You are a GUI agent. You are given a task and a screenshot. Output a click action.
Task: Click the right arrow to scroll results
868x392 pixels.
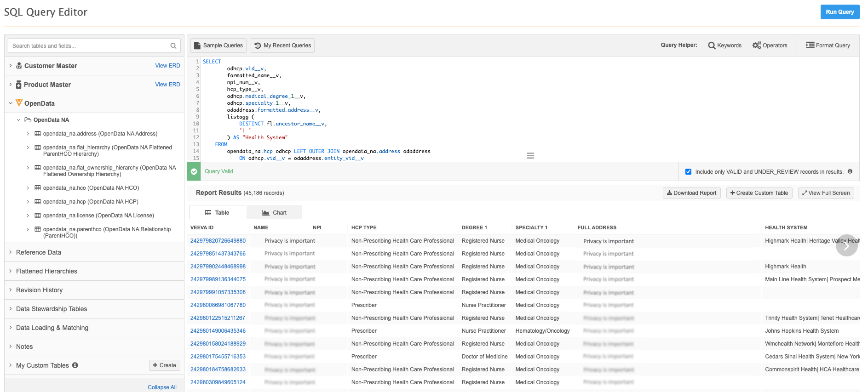click(x=846, y=246)
